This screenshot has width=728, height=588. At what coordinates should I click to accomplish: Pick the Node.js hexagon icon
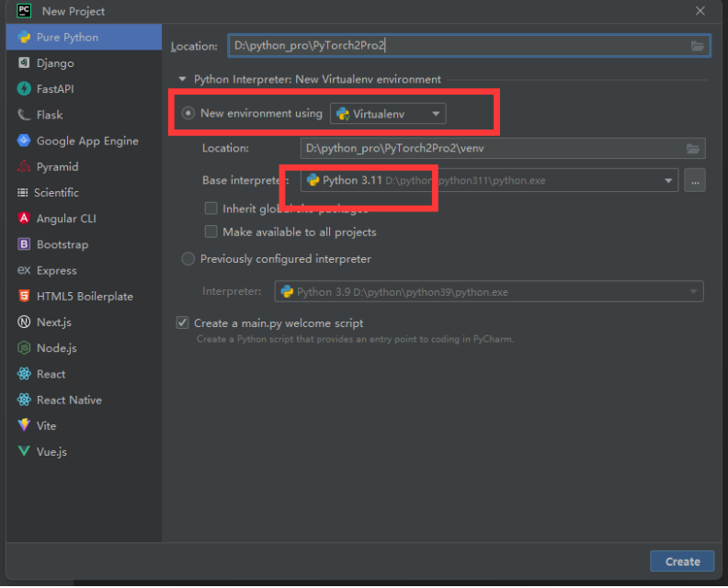[x=24, y=347]
